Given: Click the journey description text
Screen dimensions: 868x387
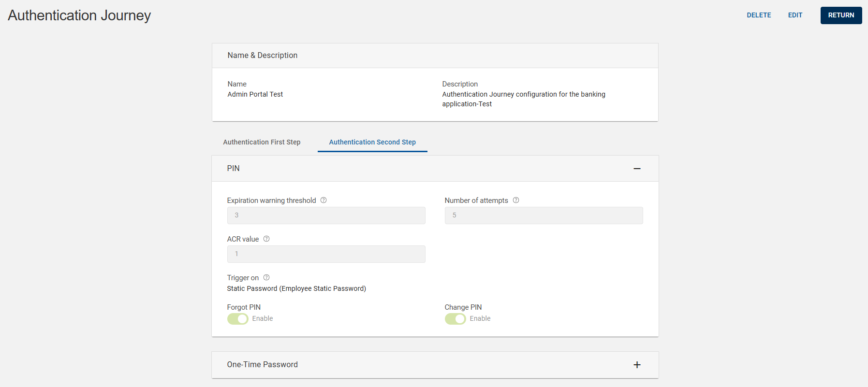Looking at the screenshot, I should click(x=523, y=99).
